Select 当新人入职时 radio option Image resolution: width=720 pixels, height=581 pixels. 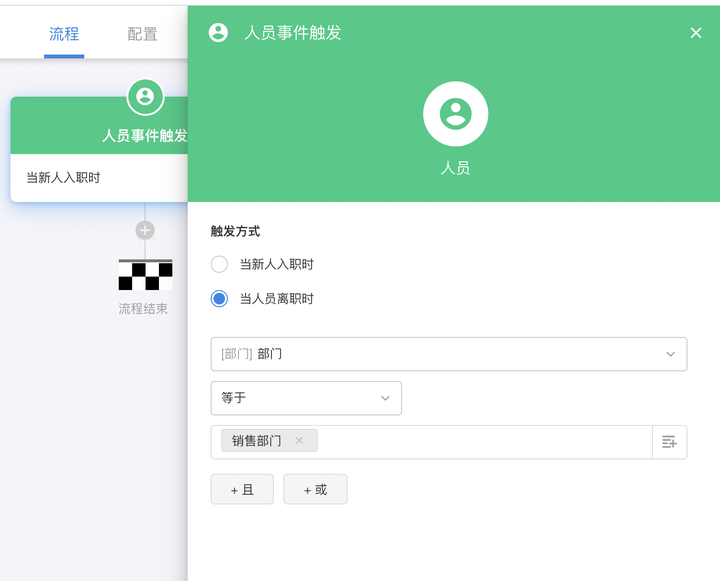click(219, 264)
